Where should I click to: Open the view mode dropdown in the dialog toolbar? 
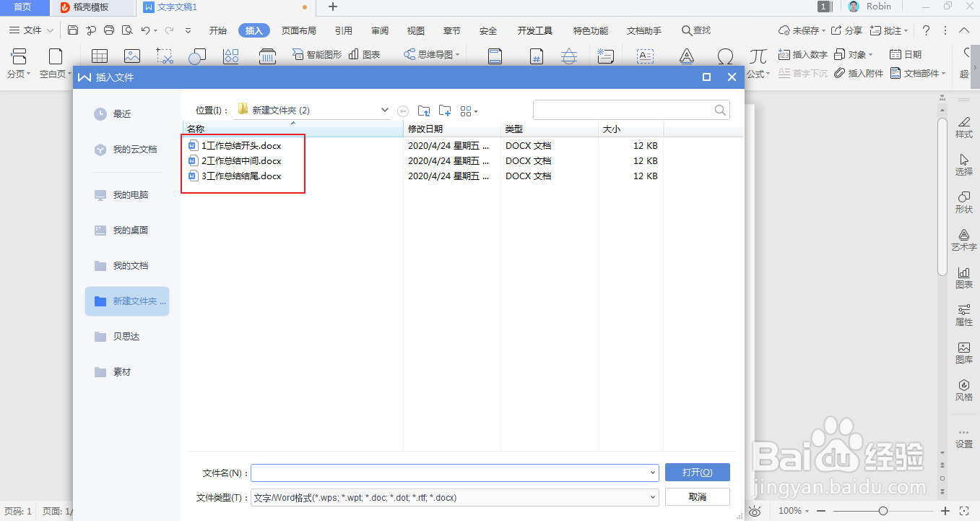pos(469,111)
